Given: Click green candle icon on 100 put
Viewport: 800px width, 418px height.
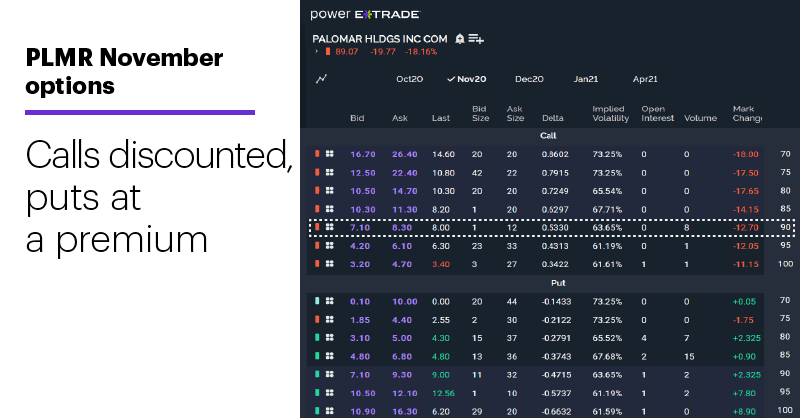Looking at the screenshot, I should tap(317, 411).
